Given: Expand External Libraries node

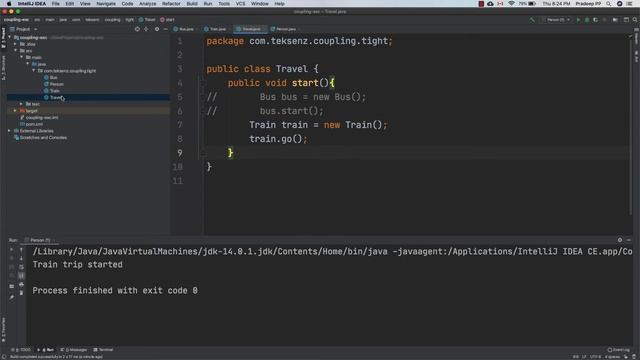Looking at the screenshot, I should [x=10, y=131].
